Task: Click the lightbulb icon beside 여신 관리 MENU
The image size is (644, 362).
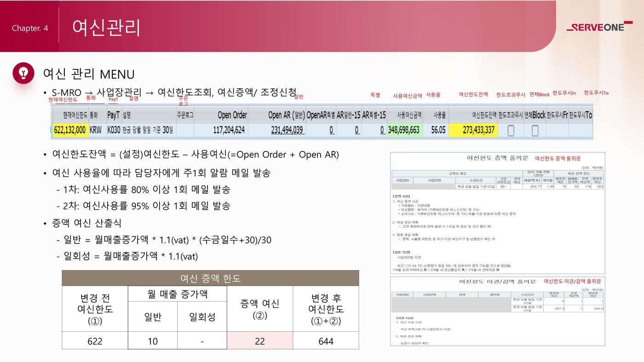Action: tap(23, 73)
